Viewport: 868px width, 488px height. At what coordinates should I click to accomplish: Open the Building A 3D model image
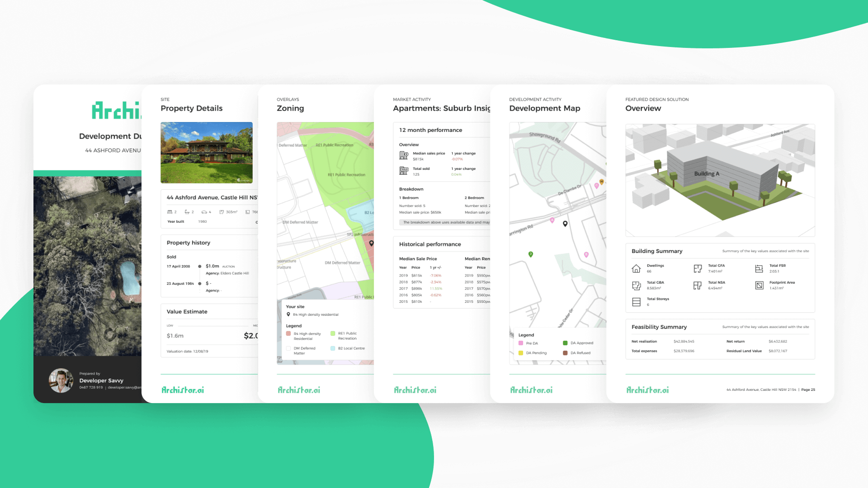[x=720, y=180]
